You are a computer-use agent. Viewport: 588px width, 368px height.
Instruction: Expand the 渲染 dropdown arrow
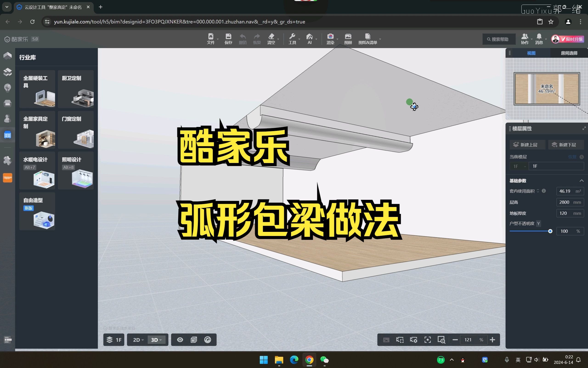click(337, 39)
